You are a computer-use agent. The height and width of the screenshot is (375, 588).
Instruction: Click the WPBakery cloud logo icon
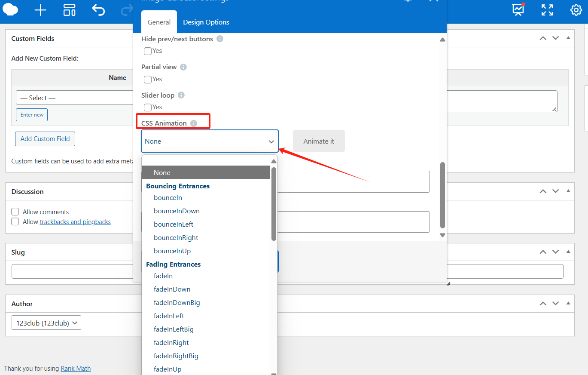[x=11, y=9]
